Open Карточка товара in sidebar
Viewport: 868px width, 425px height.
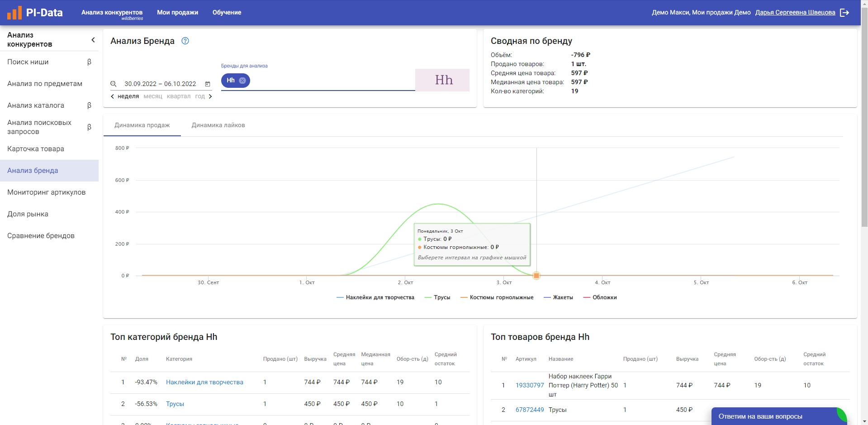click(49, 149)
